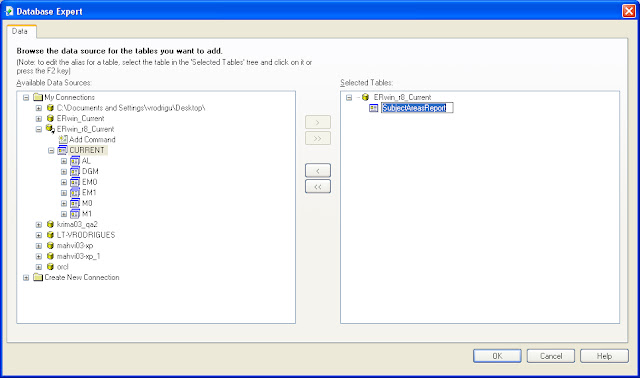Select the CURRENT label in the tree
640x378 pixels.
[x=87, y=150]
